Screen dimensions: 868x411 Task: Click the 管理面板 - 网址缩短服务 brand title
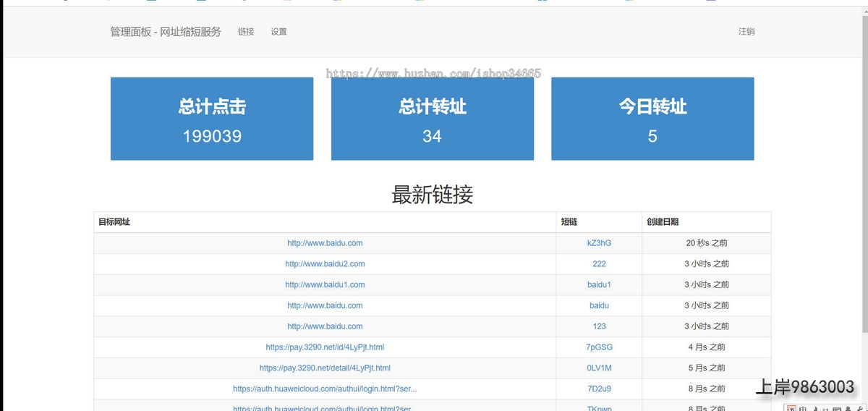pos(166,32)
